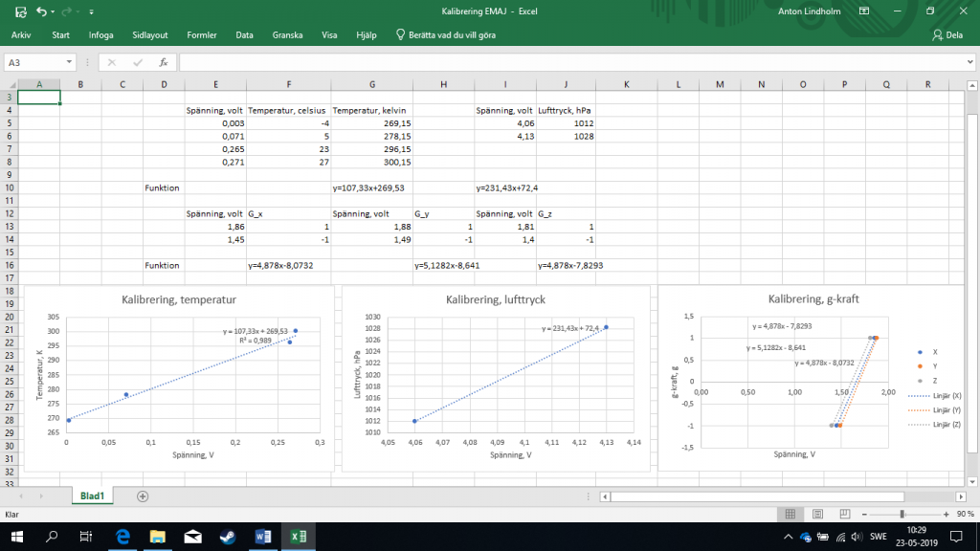Undo the last action
The width and height of the screenshot is (980, 551).
click(41, 11)
